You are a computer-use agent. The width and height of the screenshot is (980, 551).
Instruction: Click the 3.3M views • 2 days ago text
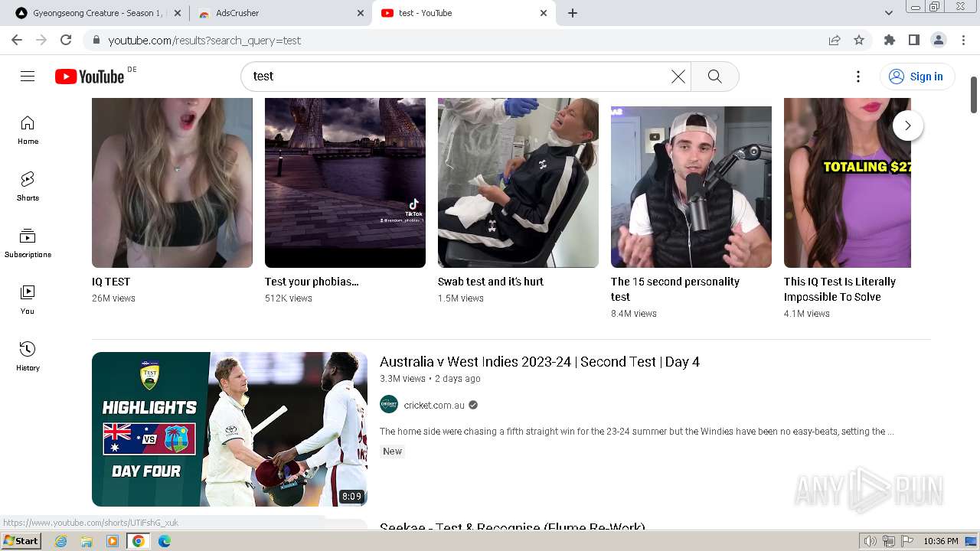click(430, 379)
